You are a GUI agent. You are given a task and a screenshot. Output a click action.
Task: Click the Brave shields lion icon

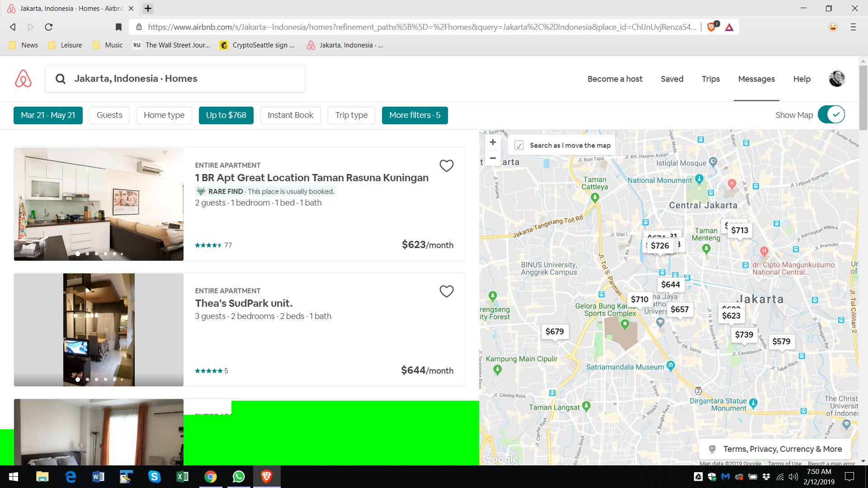click(711, 27)
